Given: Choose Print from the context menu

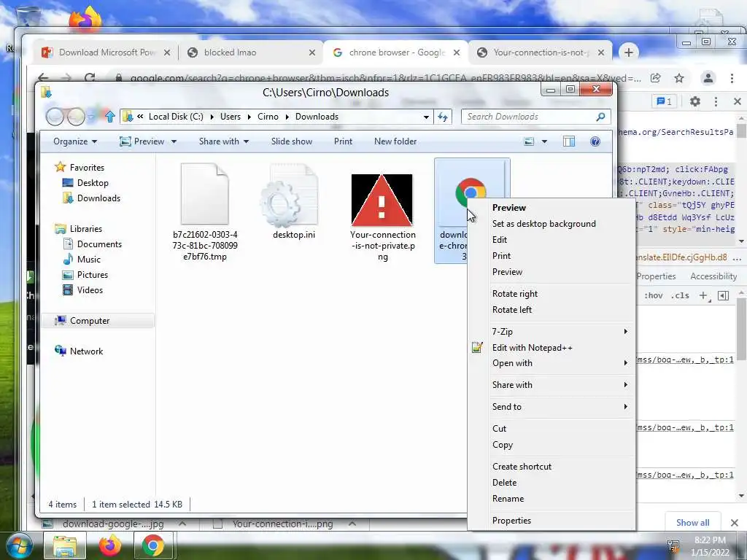Looking at the screenshot, I should [501, 256].
